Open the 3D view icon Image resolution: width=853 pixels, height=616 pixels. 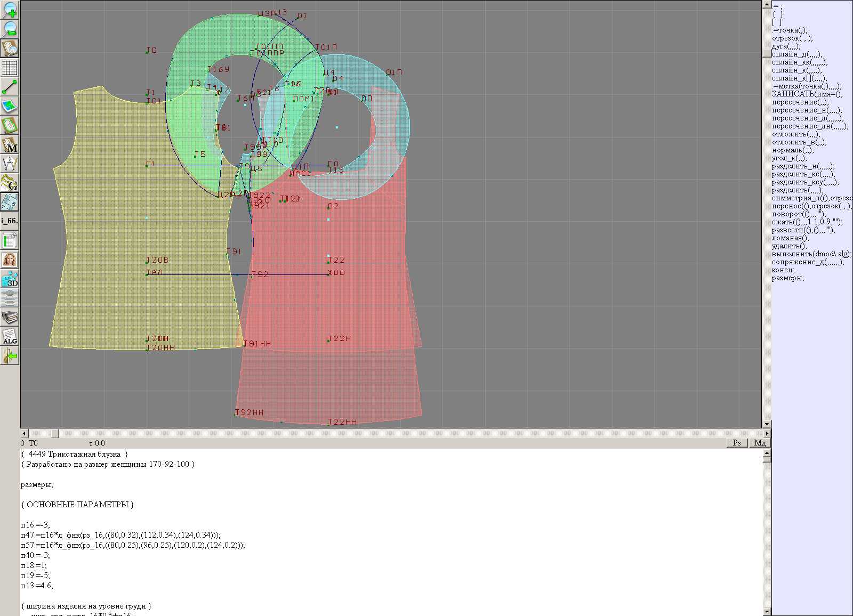pos(10,279)
